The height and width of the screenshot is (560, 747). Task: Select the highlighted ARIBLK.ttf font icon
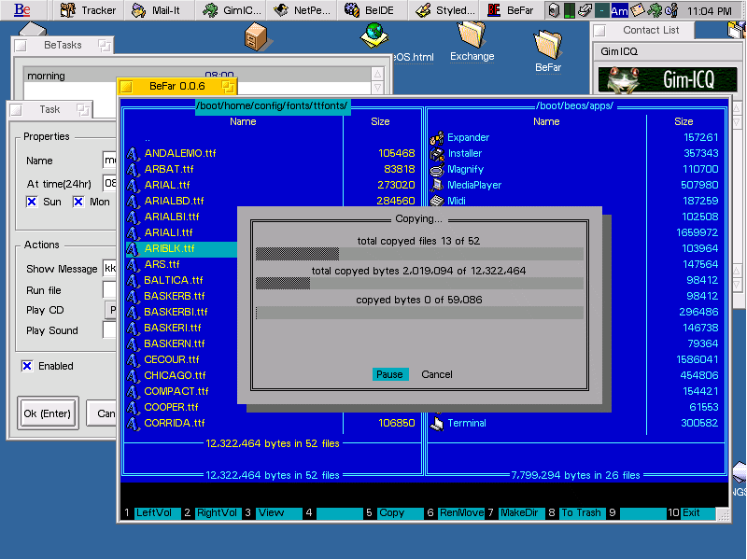(133, 248)
